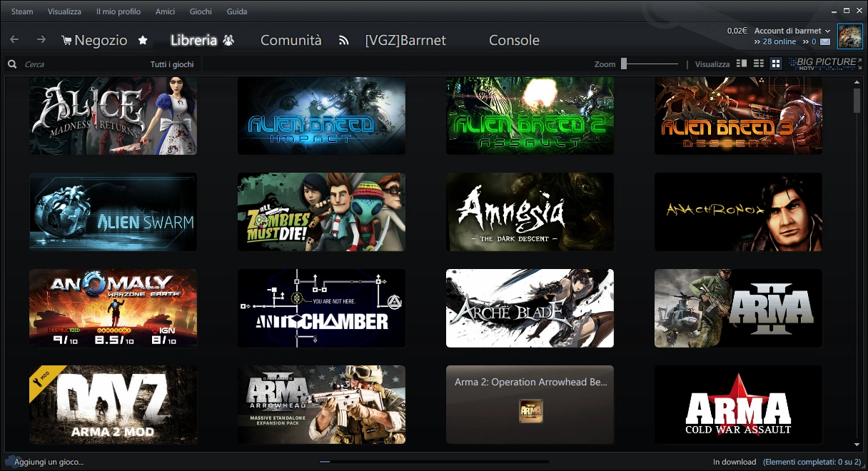
Task: Open the Tutti i giochi filter dropdown
Action: click(x=172, y=64)
